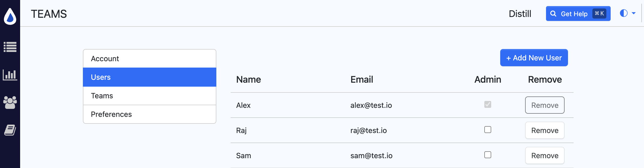Enable admin rights for Raj
The width and height of the screenshot is (644, 168).
pyautogui.click(x=488, y=130)
